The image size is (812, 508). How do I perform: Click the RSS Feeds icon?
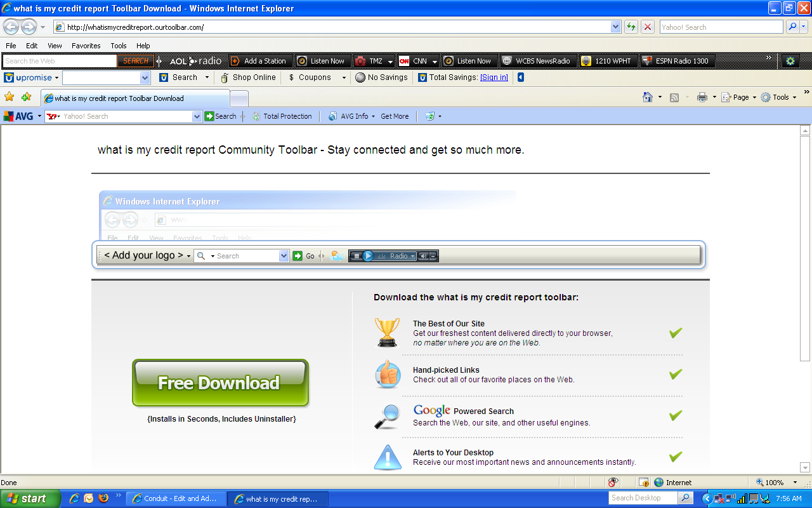click(x=674, y=97)
